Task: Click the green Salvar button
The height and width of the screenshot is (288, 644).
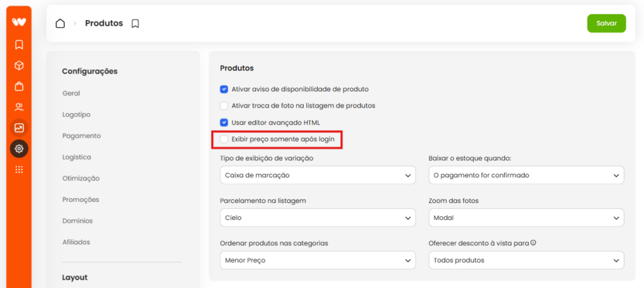Action: coord(606,23)
